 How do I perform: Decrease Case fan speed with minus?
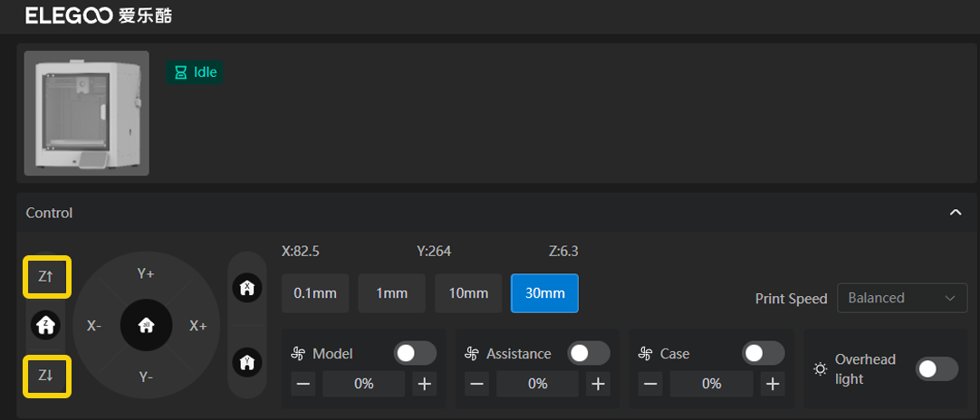[x=650, y=384]
